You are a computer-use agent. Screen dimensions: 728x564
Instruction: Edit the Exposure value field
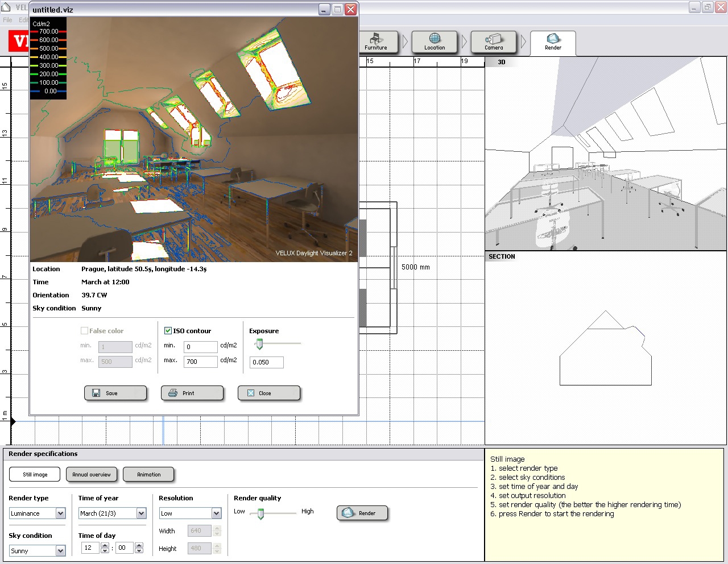click(266, 362)
